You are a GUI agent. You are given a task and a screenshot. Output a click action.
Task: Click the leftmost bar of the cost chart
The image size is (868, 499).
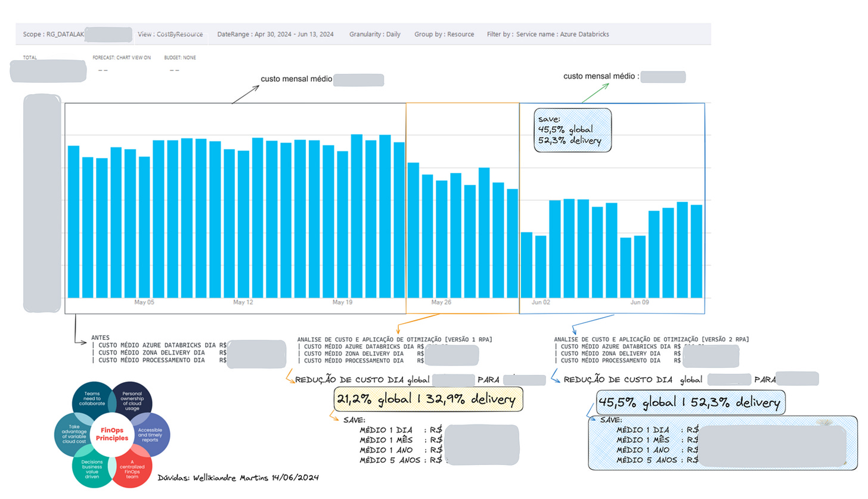click(74, 221)
